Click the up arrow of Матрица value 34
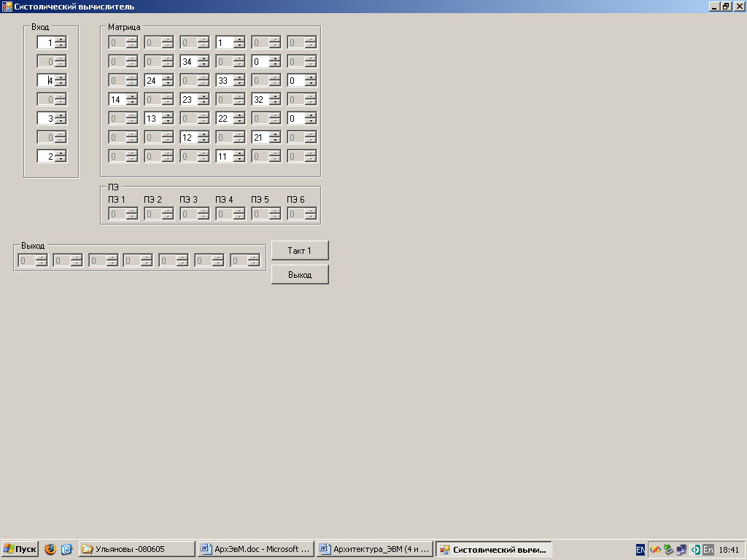 (204, 58)
